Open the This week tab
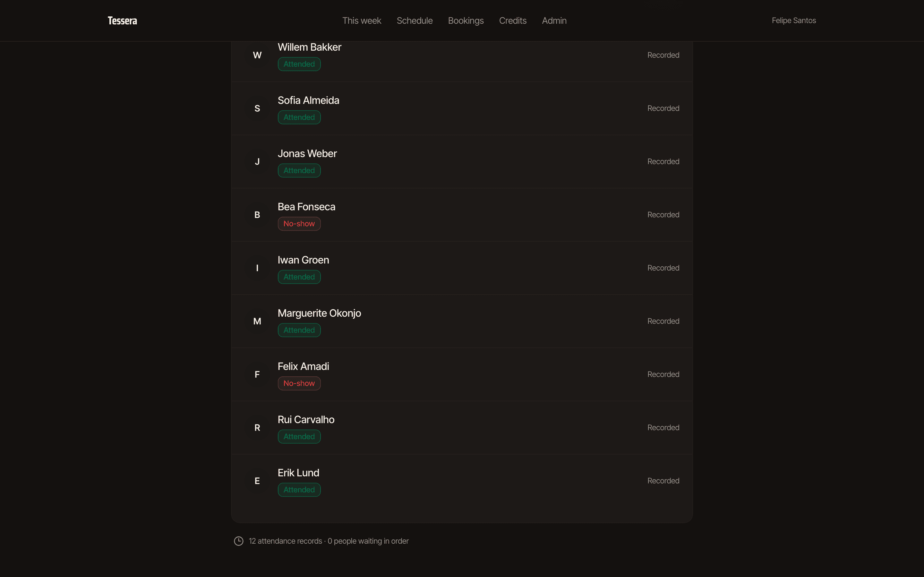924x577 pixels. click(362, 21)
